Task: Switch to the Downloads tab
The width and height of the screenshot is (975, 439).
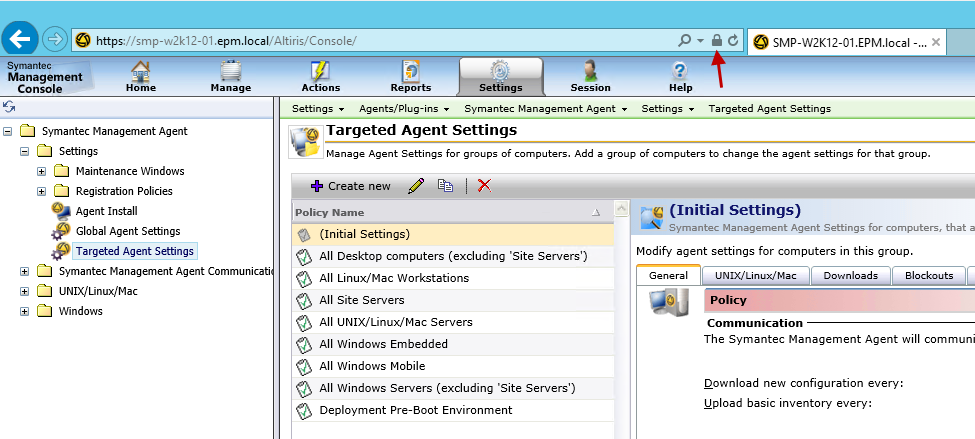Action: pos(851,275)
